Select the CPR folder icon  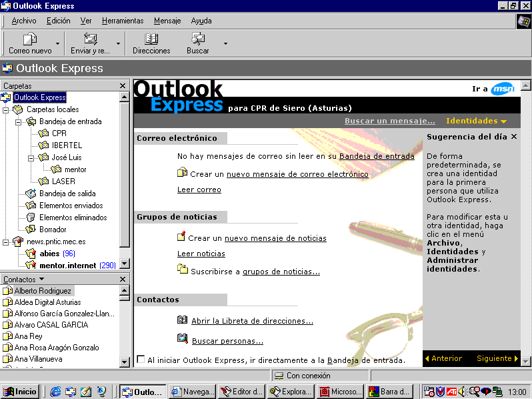44,133
